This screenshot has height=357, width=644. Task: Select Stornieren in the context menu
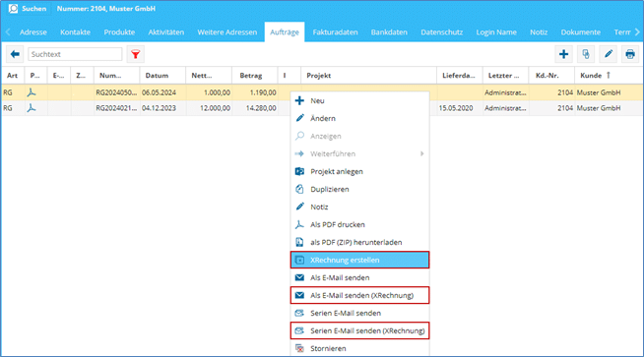(x=359, y=348)
